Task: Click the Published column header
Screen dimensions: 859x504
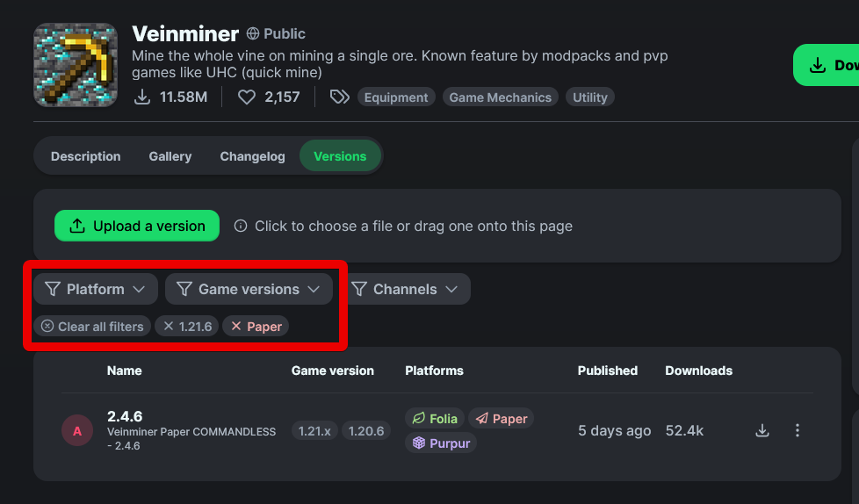Action: pyautogui.click(x=608, y=371)
